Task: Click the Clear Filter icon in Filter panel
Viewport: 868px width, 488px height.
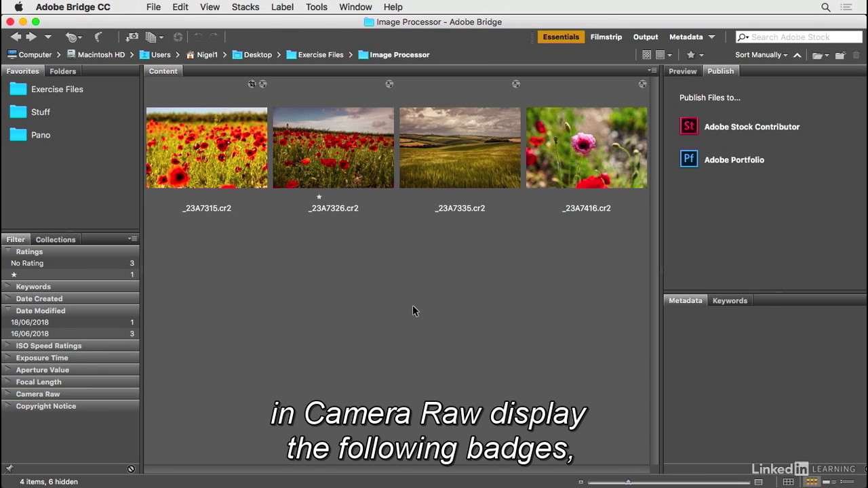Action: pyautogui.click(x=131, y=469)
